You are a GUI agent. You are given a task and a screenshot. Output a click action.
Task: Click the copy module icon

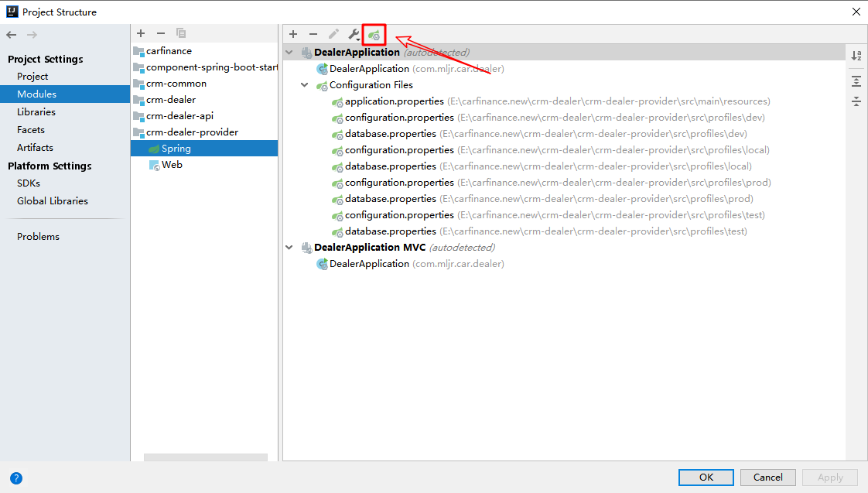click(181, 33)
